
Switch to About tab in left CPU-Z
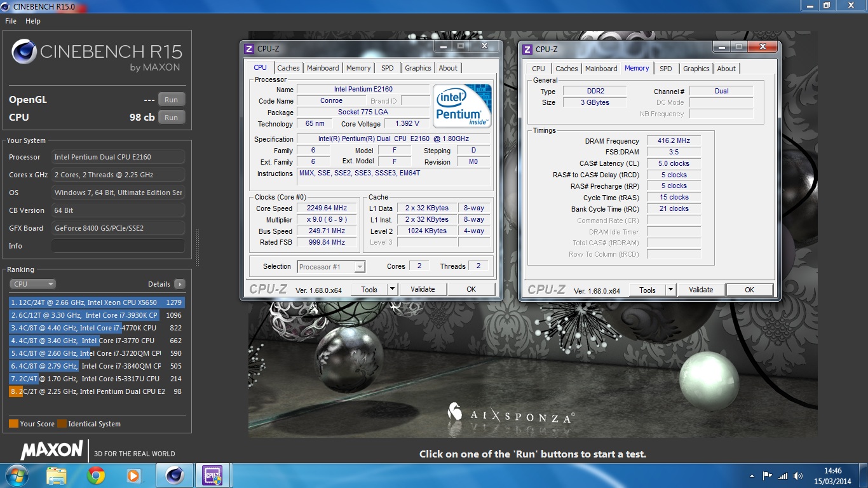coord(448,68)
